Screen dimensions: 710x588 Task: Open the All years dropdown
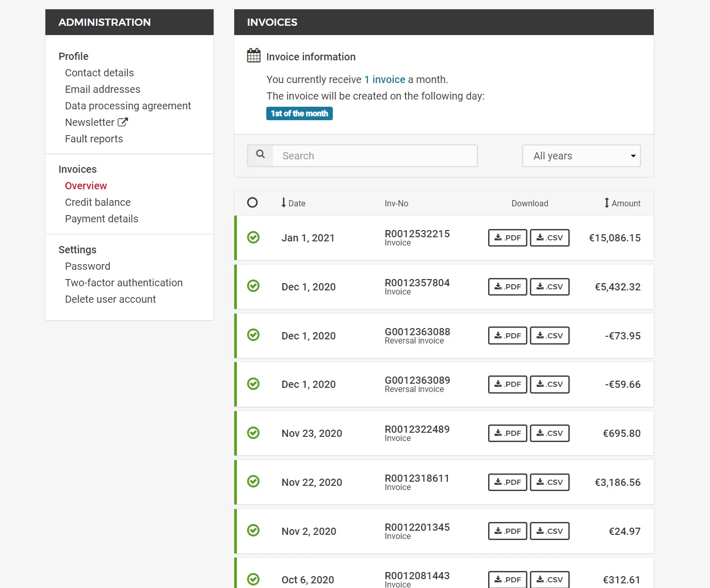coord(582,156)
